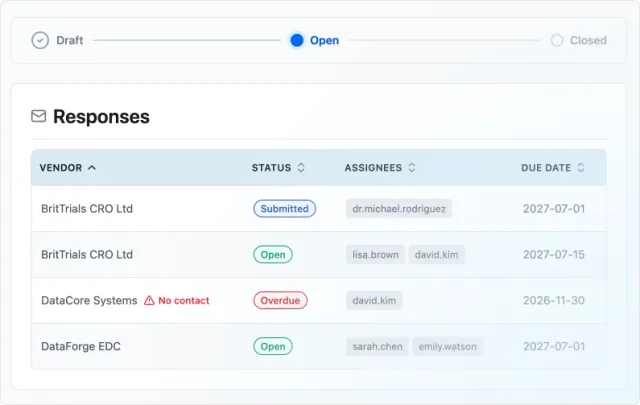The width and height of the screenshot is (640, 405).
Task: Click the Responses heading
Action: [x=101, y=117]
